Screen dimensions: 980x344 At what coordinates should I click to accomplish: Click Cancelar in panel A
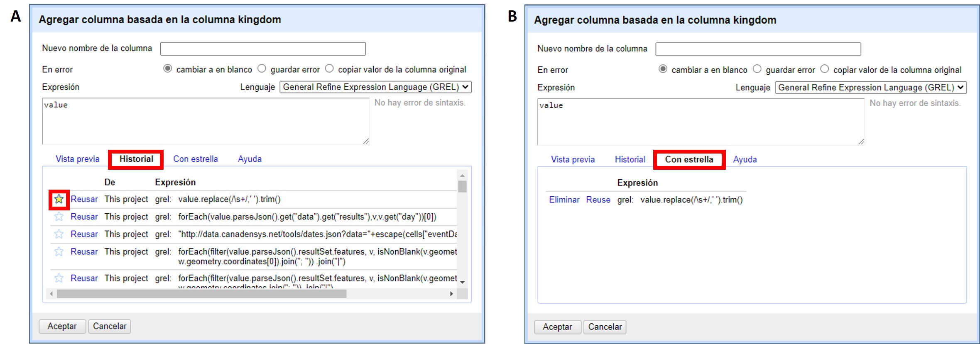(110, 326)
